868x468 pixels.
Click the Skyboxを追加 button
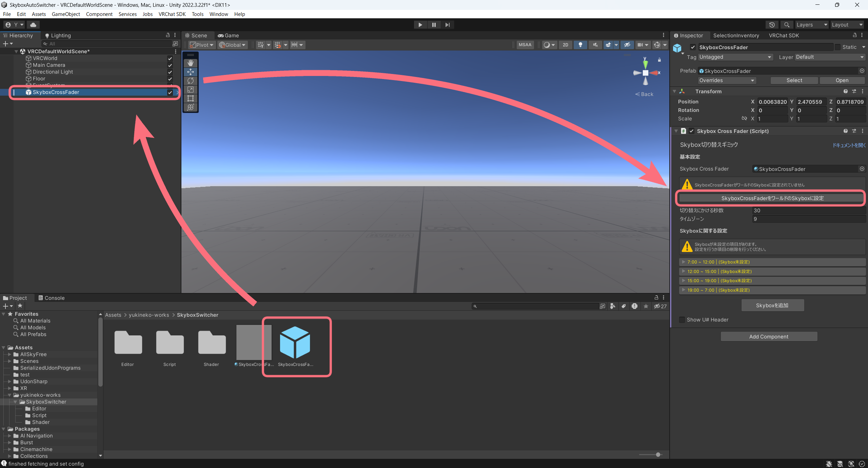[x=772, y=305]
